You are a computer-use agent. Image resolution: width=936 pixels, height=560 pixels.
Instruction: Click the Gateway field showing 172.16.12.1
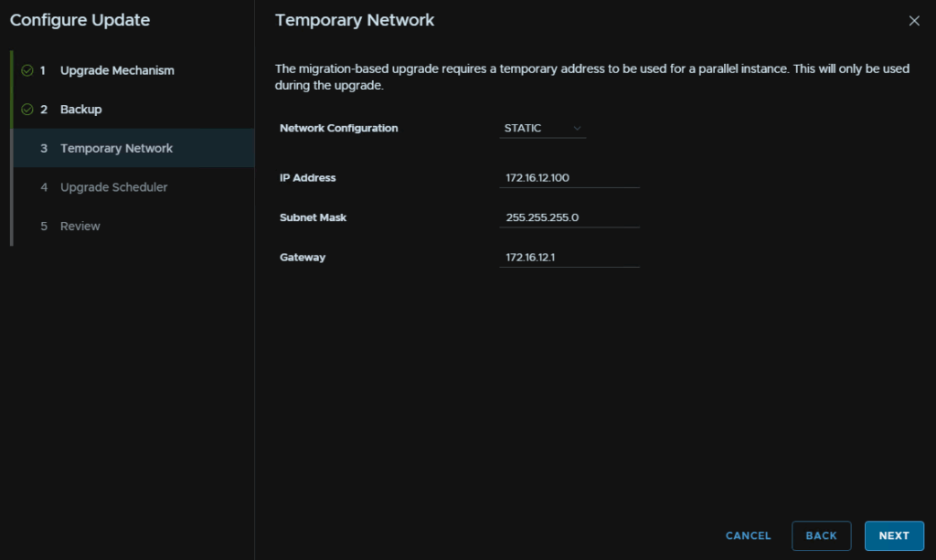pyautogui.click(x=569, y=258)
